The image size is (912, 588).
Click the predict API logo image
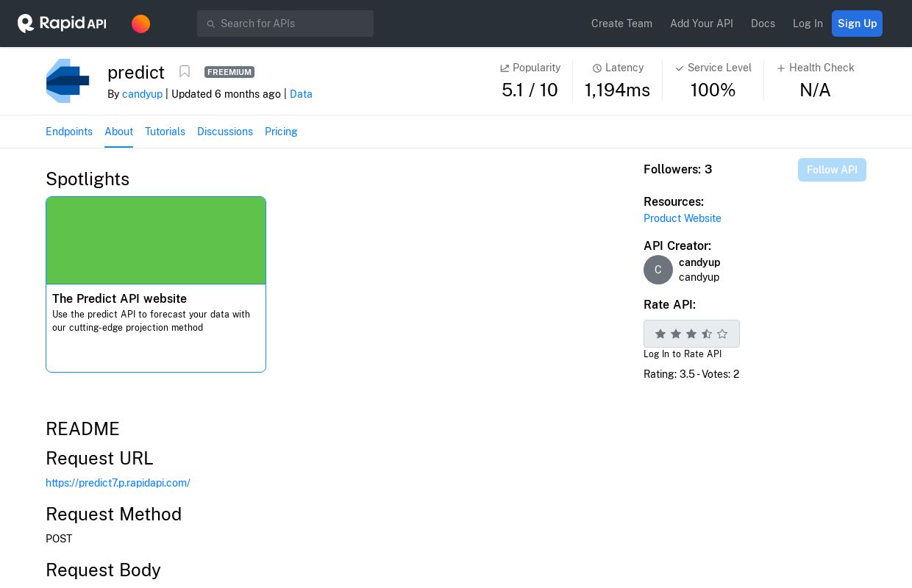(x=68, y=81)
